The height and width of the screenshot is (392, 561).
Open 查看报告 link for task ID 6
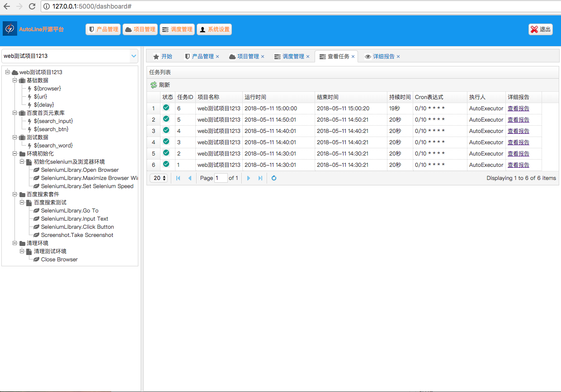[x=519, y=109]
